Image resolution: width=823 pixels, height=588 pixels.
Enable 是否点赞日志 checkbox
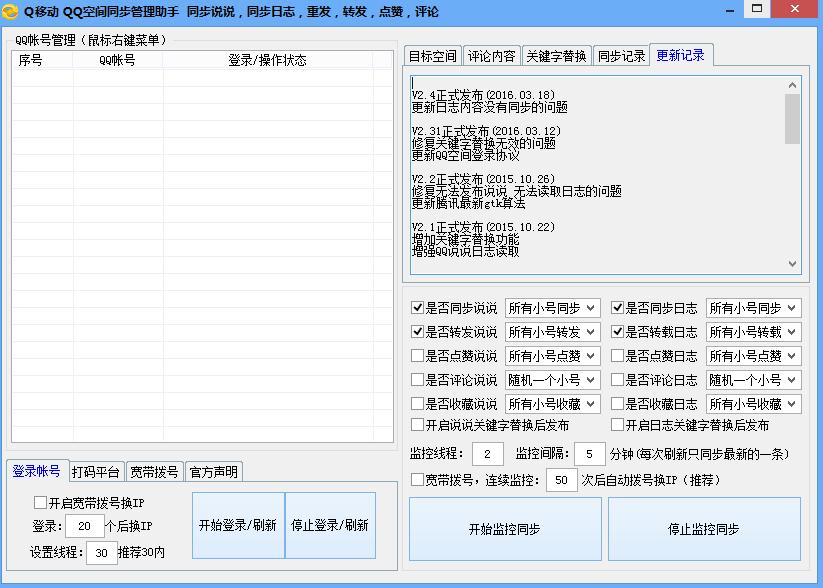click(x=617, y=356)
